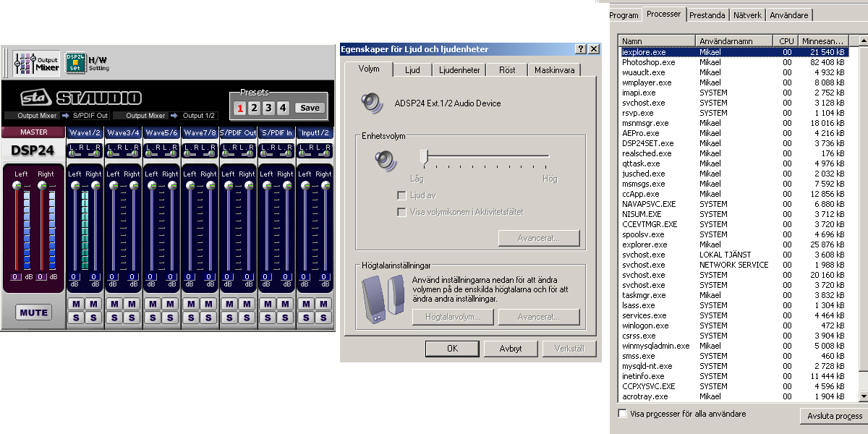This screenshot has width=868, height=434.
Task: Mute the left channel of Input1/2
Action: click(x=305, y=304)
